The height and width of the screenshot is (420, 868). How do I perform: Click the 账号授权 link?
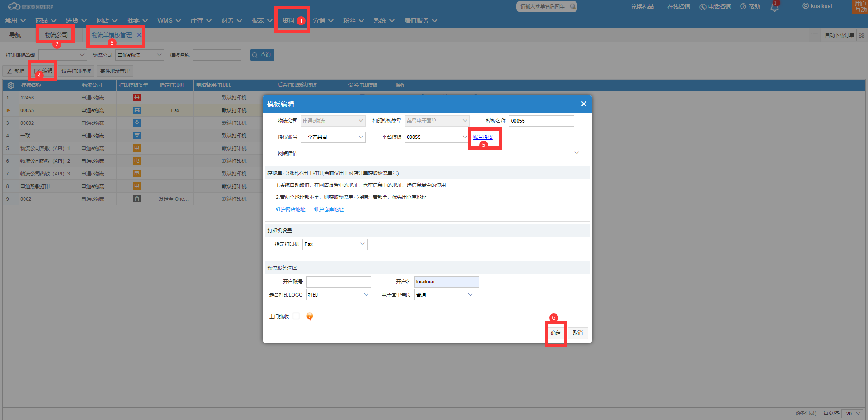(x=483, y=137)
